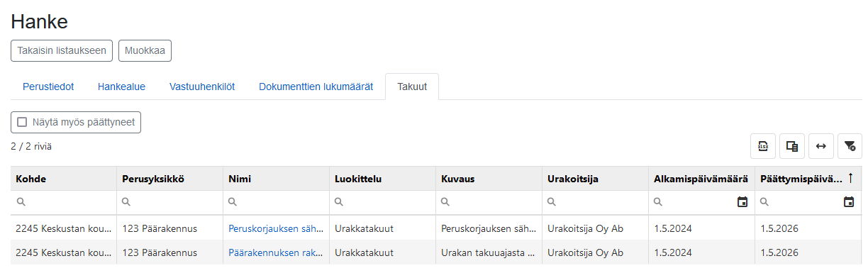Open the Päärakennuksen rak... guarantee link
Screen dimensions: 868x278
point(277,252)
